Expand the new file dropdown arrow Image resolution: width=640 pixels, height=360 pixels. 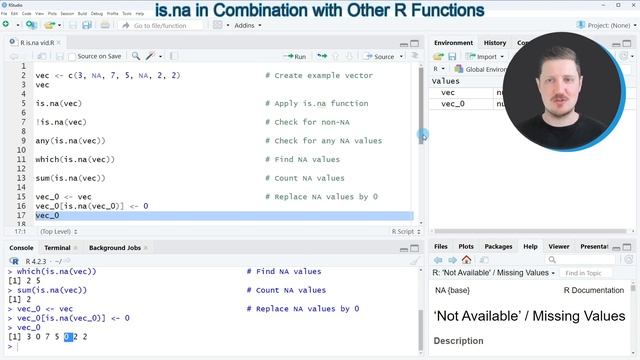(18, 25)
